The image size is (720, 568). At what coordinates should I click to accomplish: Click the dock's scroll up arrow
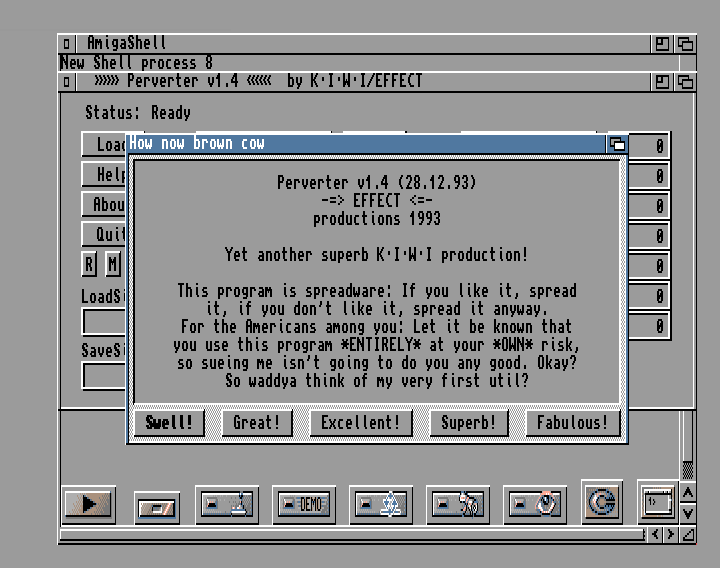[x=687, y=493]
